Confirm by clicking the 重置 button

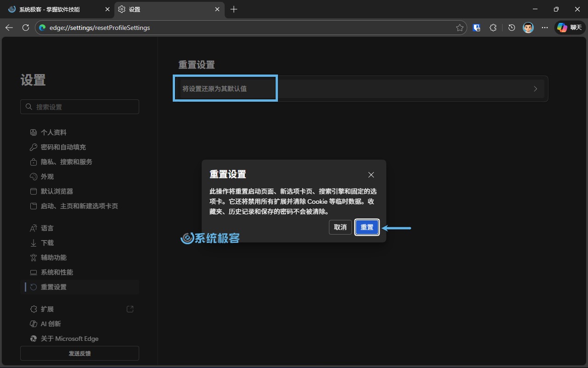click(x=367, y=227)
